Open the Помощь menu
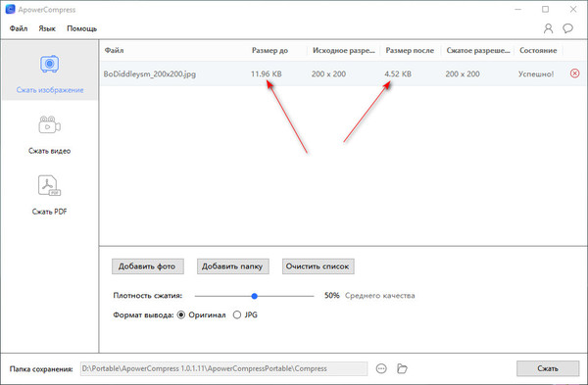Screen dimensions: 588x385 [81, 28]
